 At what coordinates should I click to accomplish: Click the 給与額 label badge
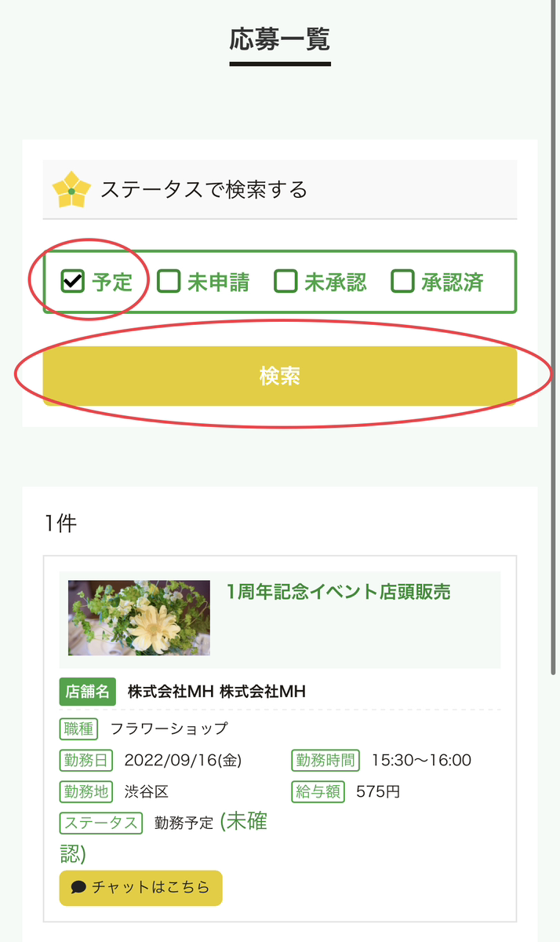tap(317, 791)
